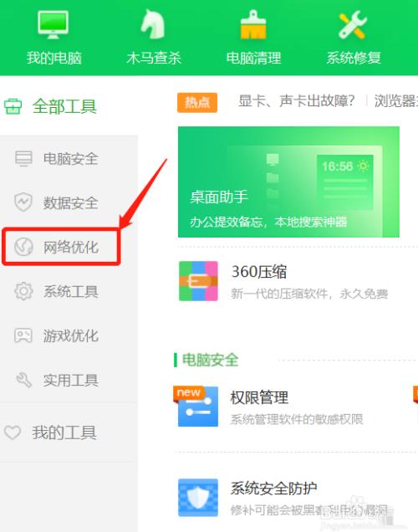The image size is (418, 532).
Task: Click the 全部工具 toolbox icon
Action: tap(13, 106)
